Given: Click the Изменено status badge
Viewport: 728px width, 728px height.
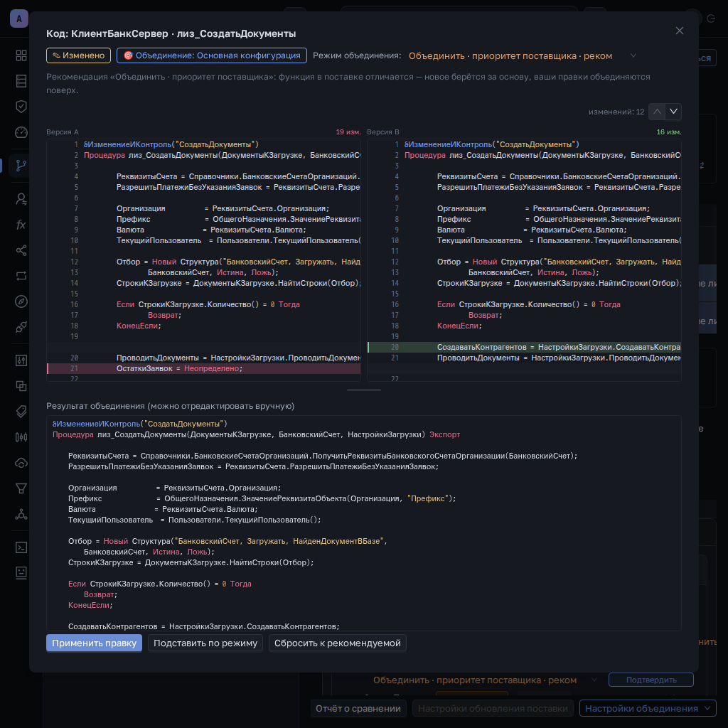Looking at the screenshot, I should click(x=78, y=55).
